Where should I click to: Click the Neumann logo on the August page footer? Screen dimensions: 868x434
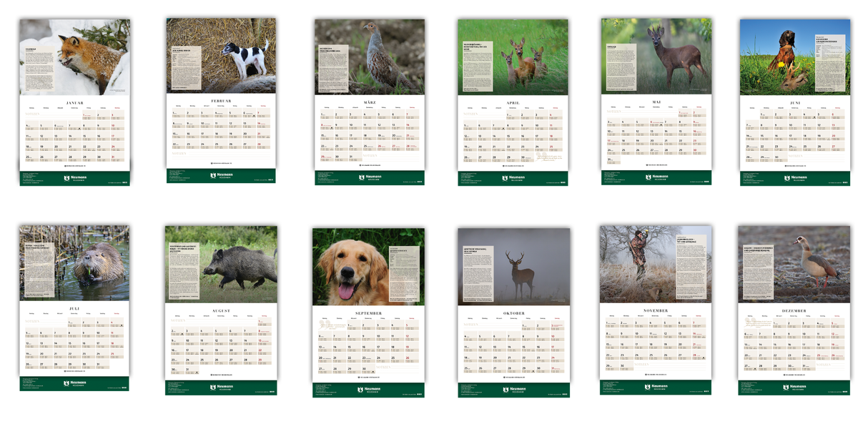(222, 387)
